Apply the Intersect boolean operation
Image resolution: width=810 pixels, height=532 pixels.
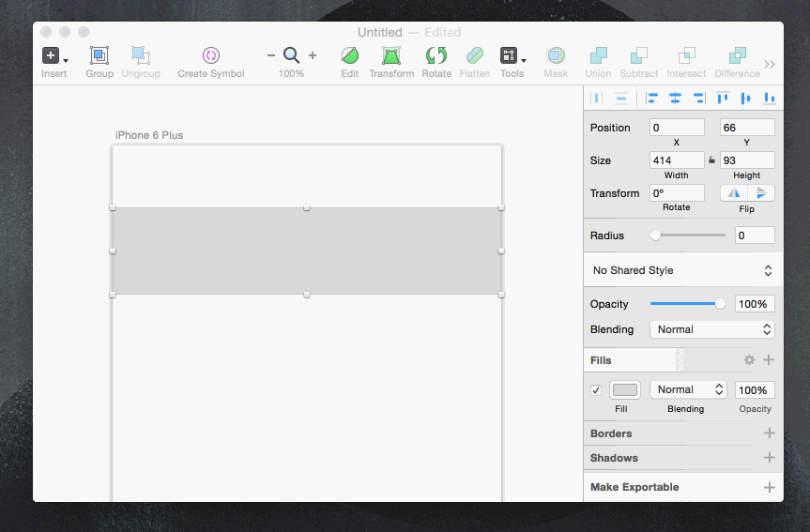pyautogui.click(x=686, y=55)
